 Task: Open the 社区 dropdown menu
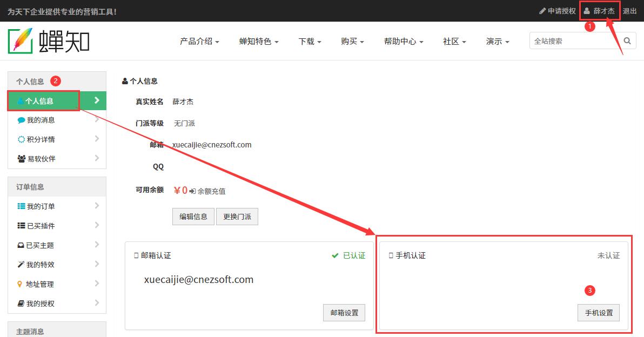[455, 42]
